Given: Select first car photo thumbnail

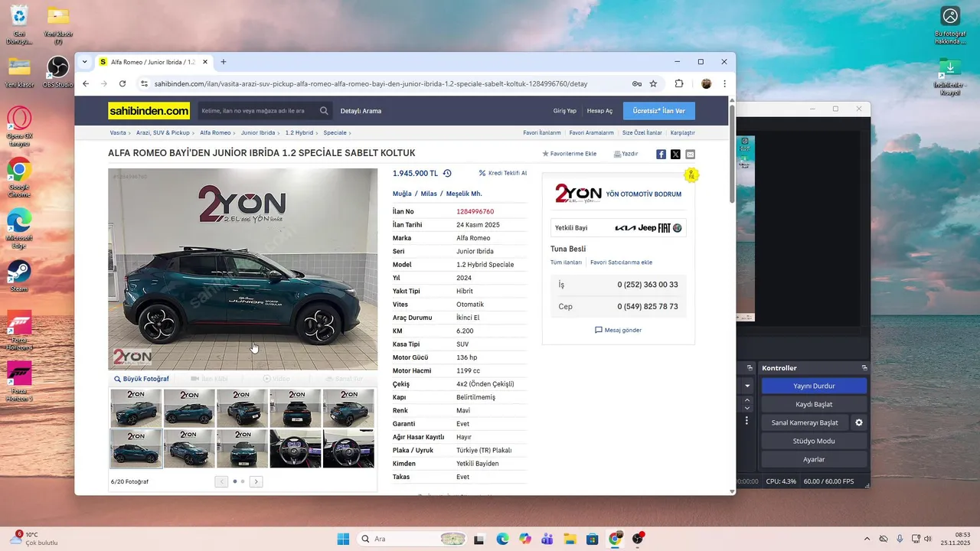Looking at the screenshot, I should click(136, 408).
